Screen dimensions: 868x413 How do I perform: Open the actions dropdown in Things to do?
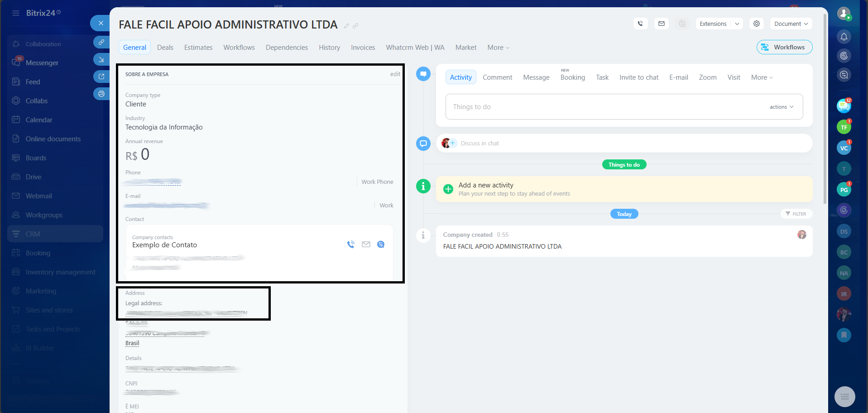[781, 107]
